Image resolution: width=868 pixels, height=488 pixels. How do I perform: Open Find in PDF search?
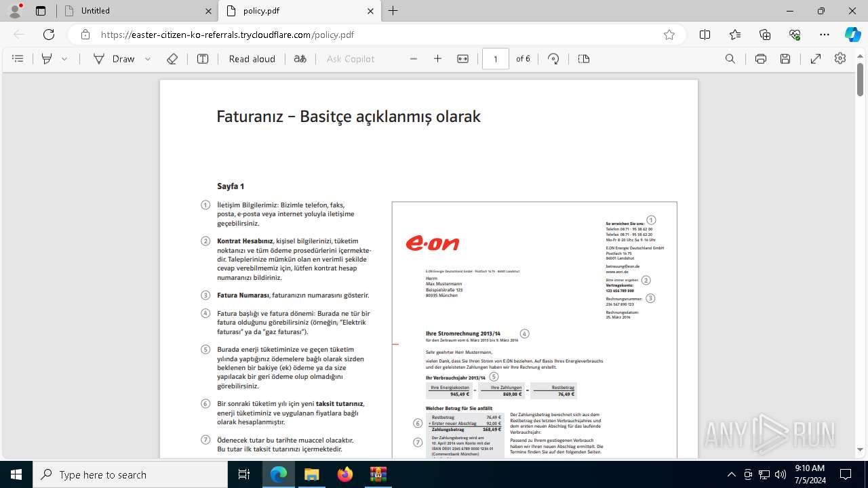730,59
